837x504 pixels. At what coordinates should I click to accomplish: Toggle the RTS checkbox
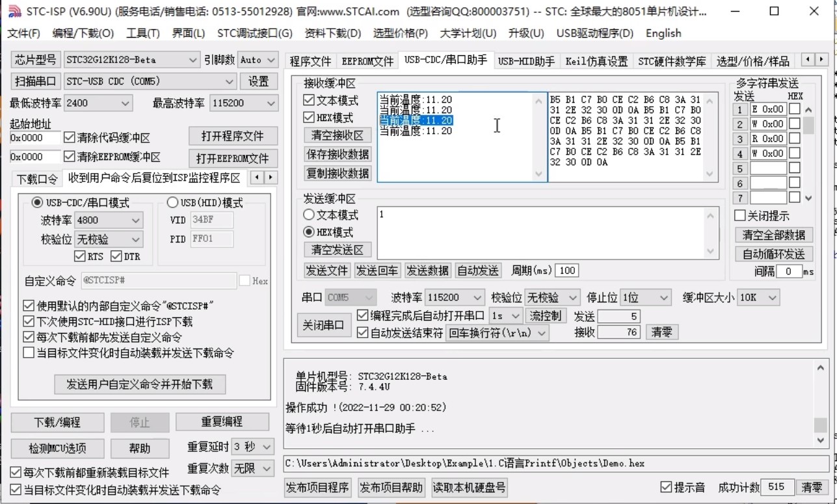click(80, 256)
